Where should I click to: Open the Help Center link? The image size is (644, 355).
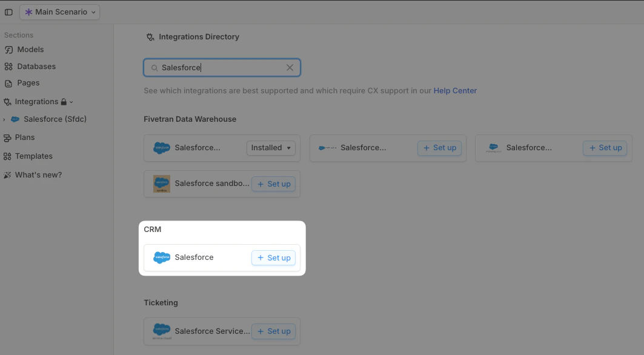coord(455,90)
